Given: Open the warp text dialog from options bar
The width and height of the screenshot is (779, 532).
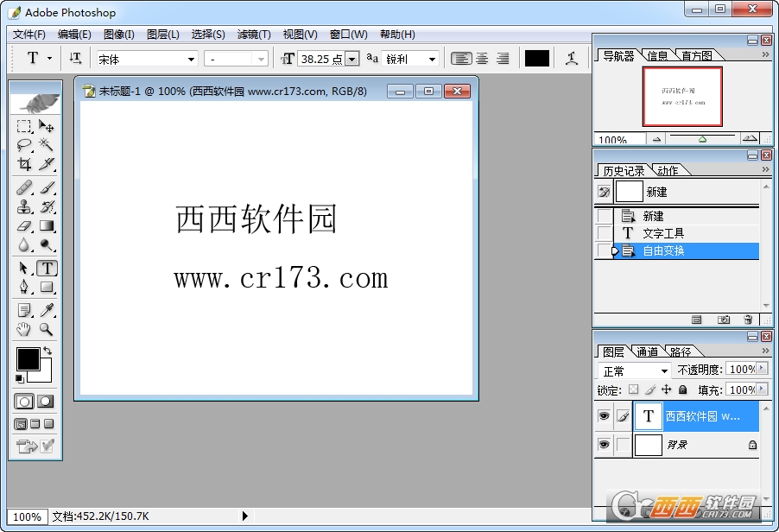Looking at the screenshot, I should click(571, 58).
